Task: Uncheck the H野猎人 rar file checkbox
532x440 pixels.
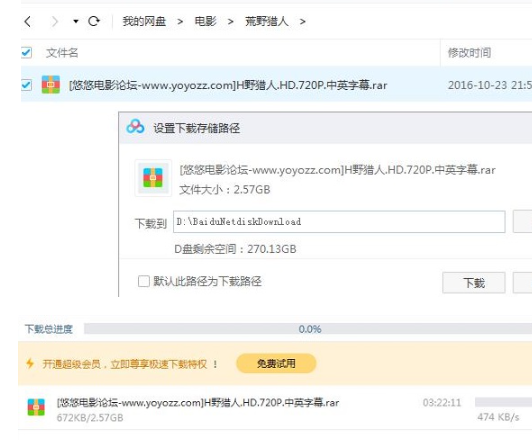Action: (26, 85)
